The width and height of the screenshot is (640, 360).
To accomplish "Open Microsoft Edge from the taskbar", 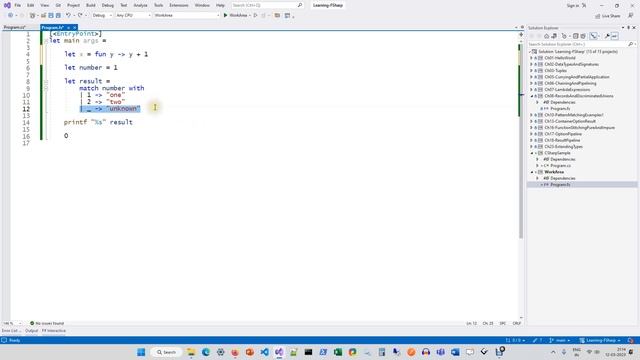I will [x=205, y=352].
